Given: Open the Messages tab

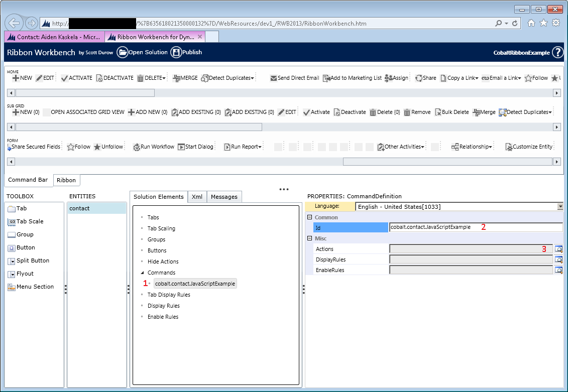Looking at the screenshot, I should pyautogui.click(x=224, y=197).
